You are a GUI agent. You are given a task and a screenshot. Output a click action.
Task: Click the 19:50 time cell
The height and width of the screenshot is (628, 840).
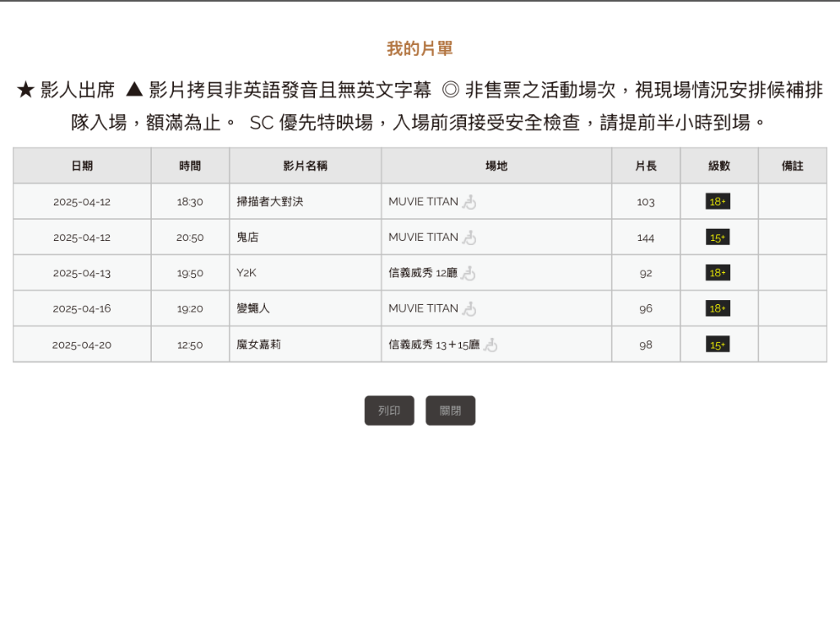(190, 273)
